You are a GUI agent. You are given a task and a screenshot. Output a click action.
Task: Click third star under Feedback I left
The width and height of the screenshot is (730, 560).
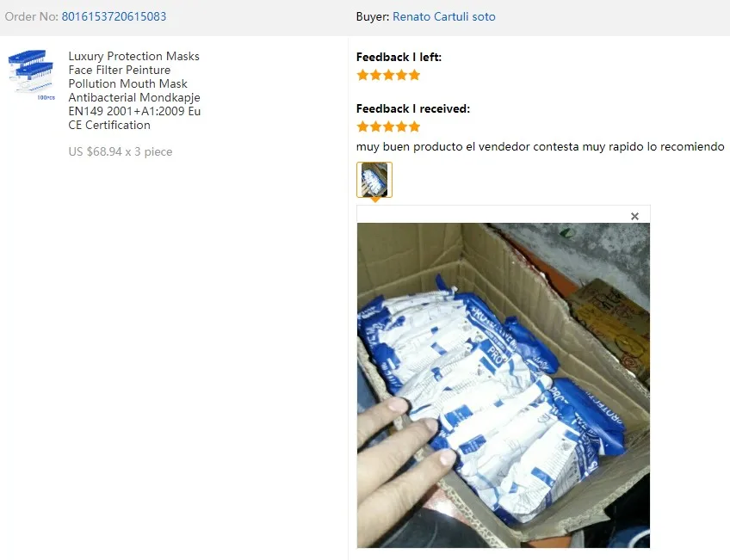click(388, 75)
